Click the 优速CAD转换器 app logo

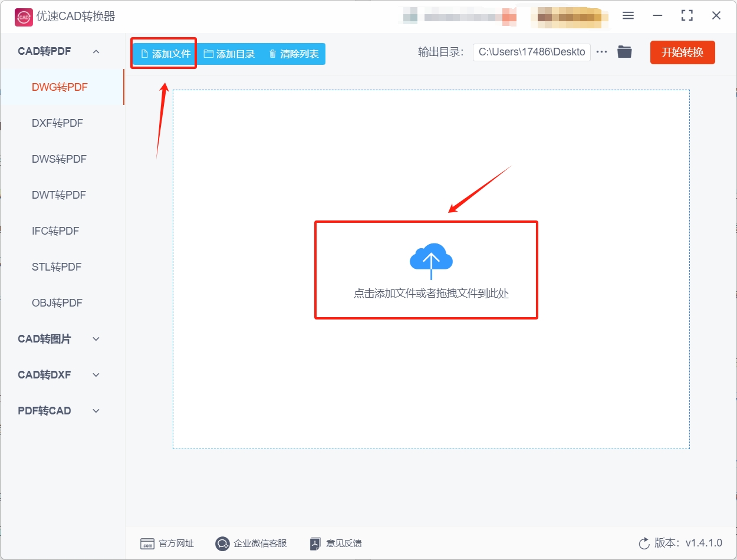23,17
